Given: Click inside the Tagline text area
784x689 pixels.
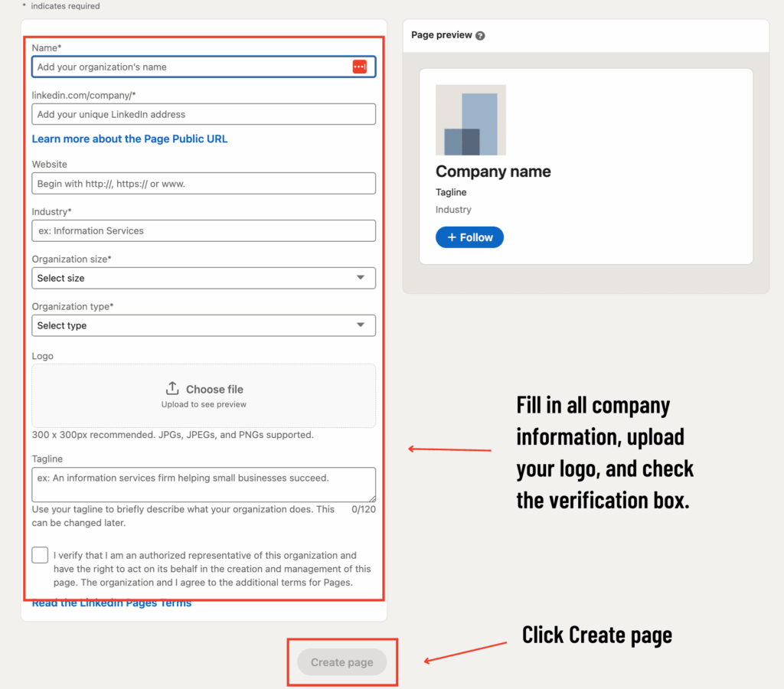Looking at the screenshot, I should point(204,484).
